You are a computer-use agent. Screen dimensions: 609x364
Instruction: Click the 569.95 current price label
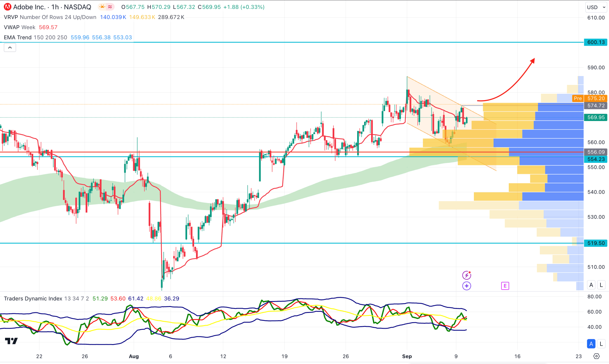(596, 117)
